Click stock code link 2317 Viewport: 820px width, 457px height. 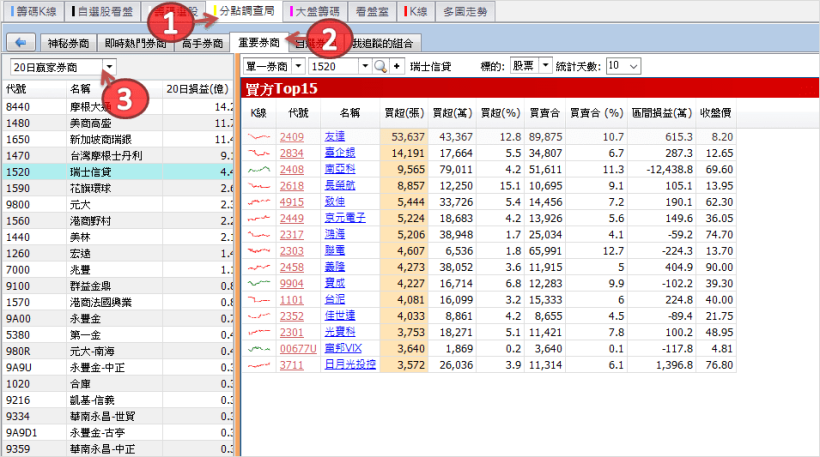(x=292, y=235)
